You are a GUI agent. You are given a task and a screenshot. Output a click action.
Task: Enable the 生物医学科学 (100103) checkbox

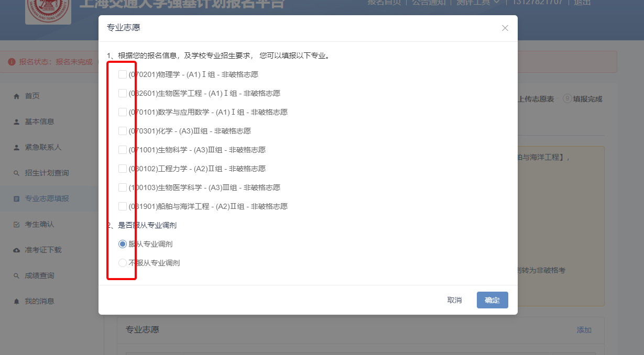coord(123,187)
